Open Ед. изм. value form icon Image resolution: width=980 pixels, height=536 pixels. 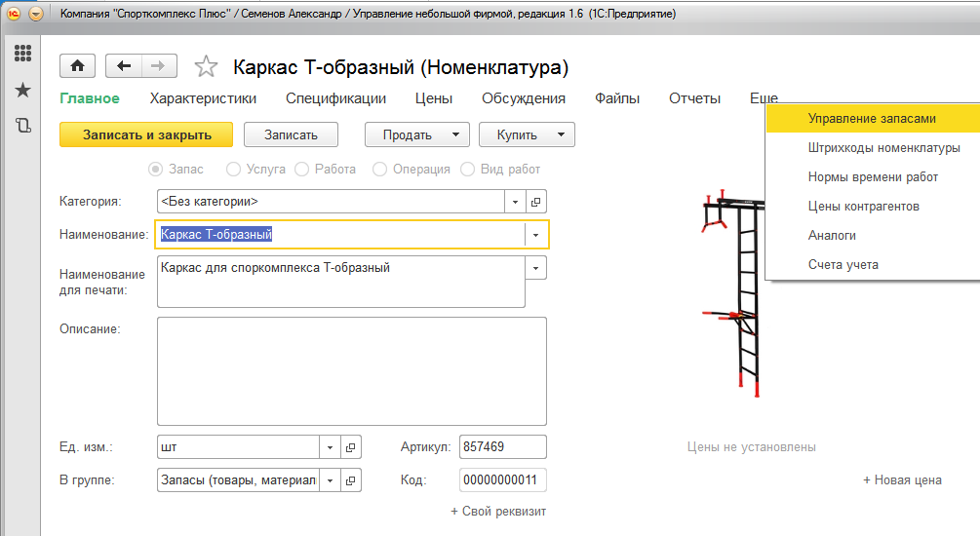[x=351, y=447]
